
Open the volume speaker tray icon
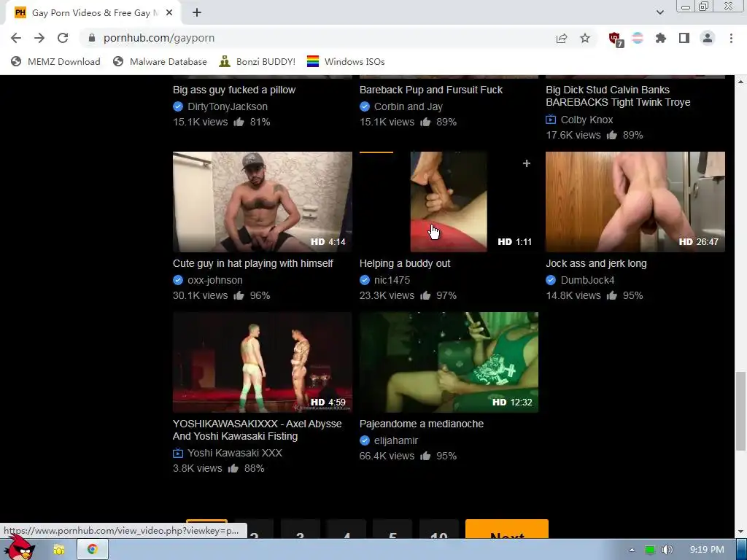click(668, 550)
